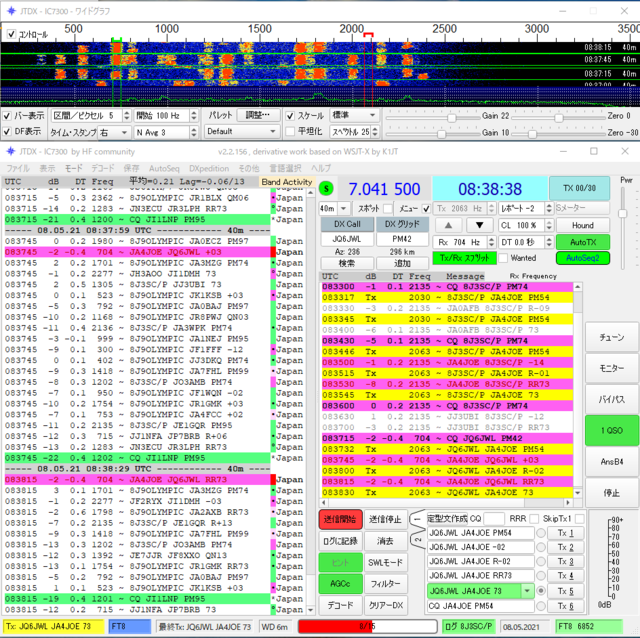This screenshot has width=640, height=638.
Task: Click the JTDX star icon in title bar
Action: tap(11, 11)
